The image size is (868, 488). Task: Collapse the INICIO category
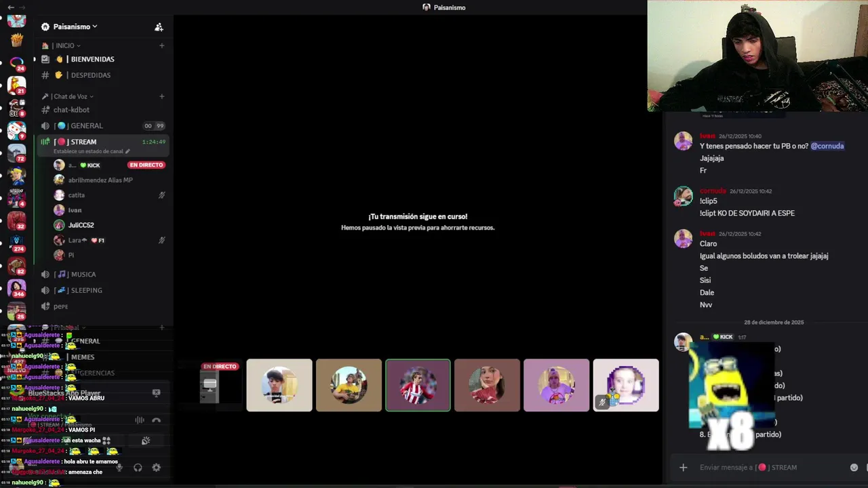click(66, 45)
